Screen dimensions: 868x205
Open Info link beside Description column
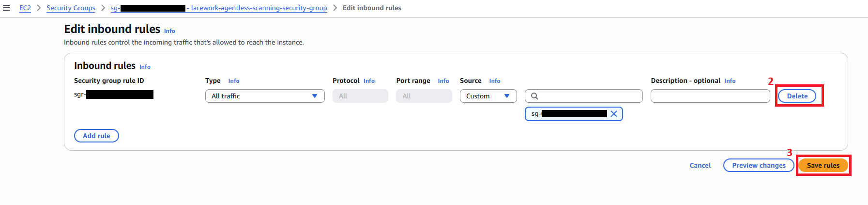[x=730, y=81]
